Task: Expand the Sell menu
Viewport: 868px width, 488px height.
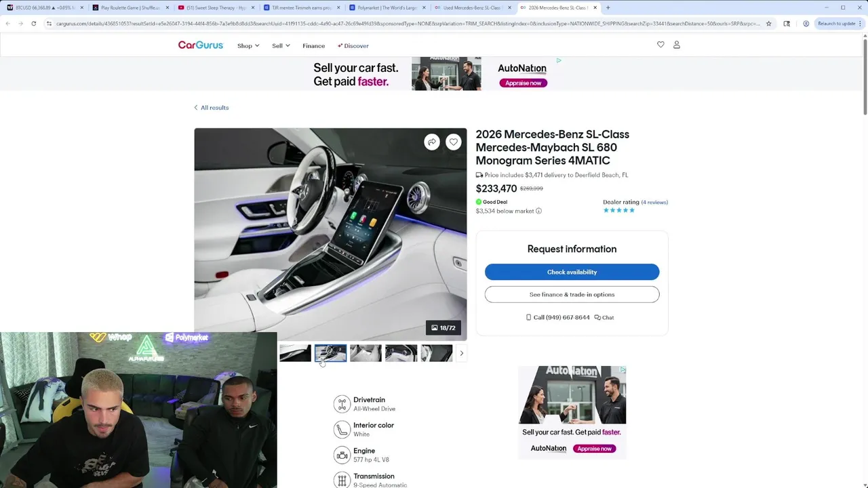Action: 281,45
